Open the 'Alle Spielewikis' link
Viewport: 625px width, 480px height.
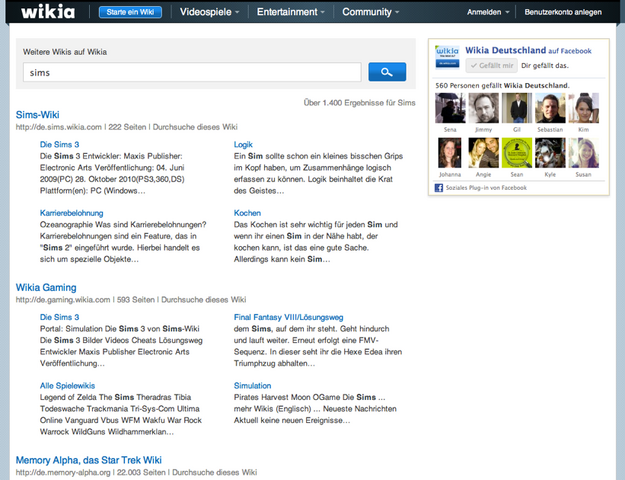click(67, 386)
